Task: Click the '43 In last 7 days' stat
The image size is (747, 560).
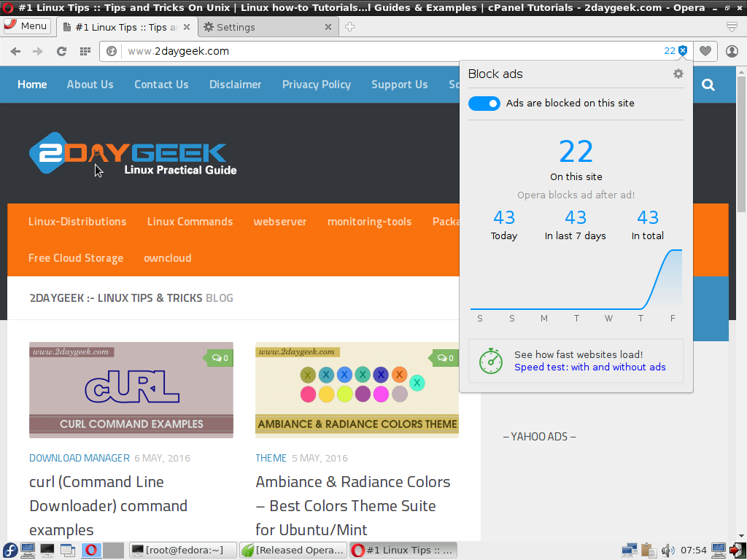Action: 576,225
